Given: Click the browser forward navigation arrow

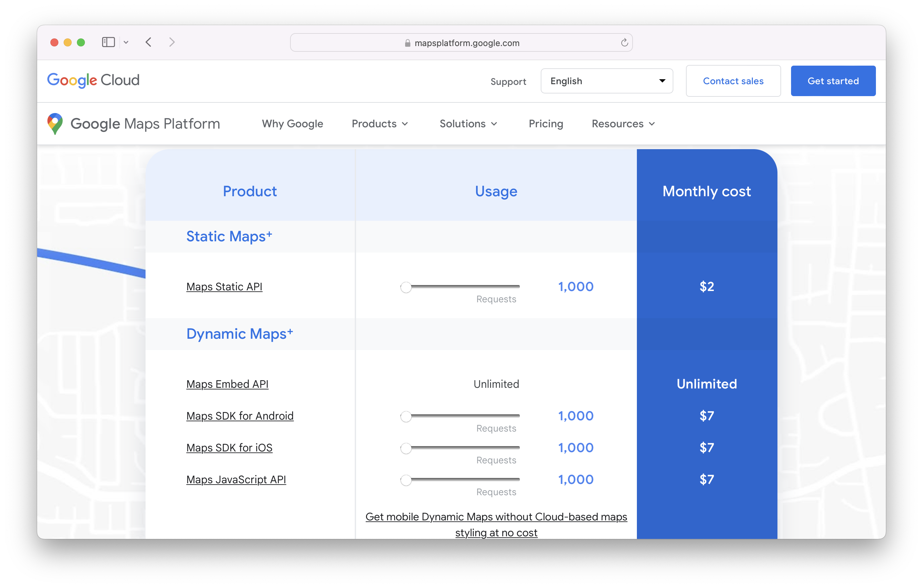Looking at the screenshot, I should [172, 42].
